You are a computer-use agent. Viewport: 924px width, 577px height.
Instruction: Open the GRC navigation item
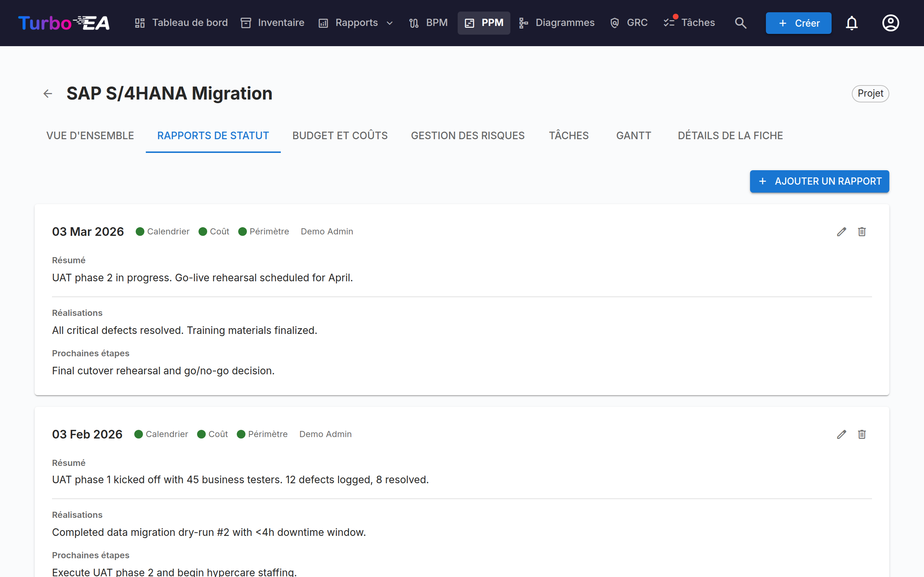[x=629, y=23]
